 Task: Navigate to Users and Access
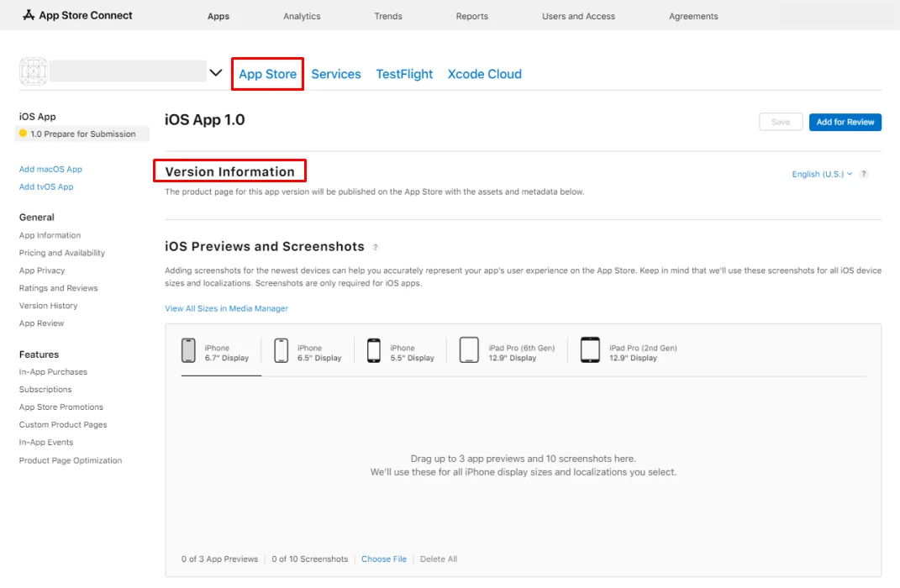(x=578, y=16)
